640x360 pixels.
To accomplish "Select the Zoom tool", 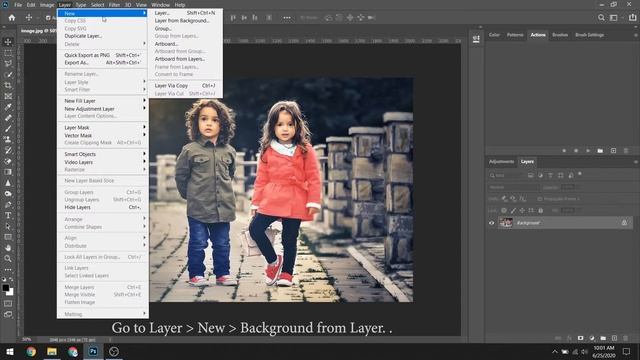I will point(8,258).
